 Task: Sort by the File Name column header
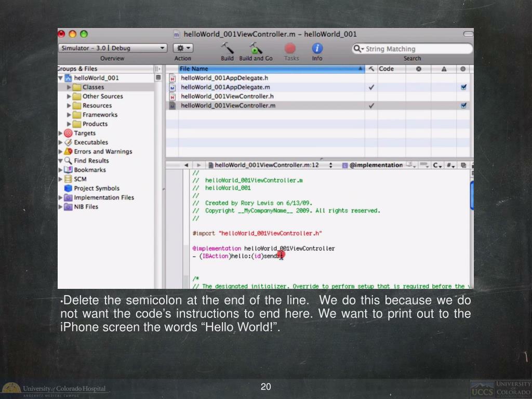click(271, 69)
